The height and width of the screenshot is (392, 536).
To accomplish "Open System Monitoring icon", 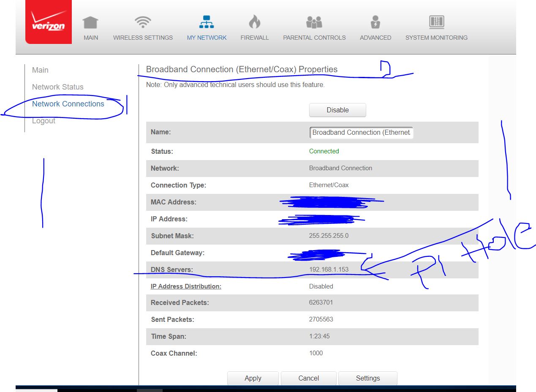I will 436,22.
